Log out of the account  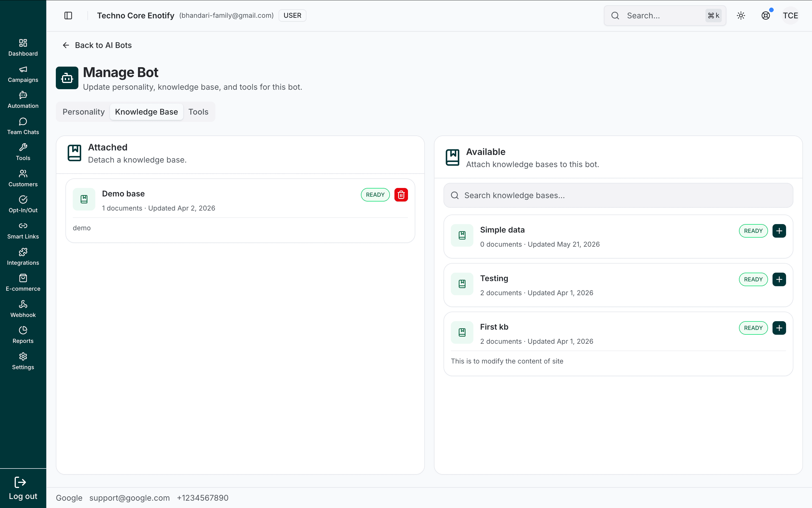click(x=23, y=489)
